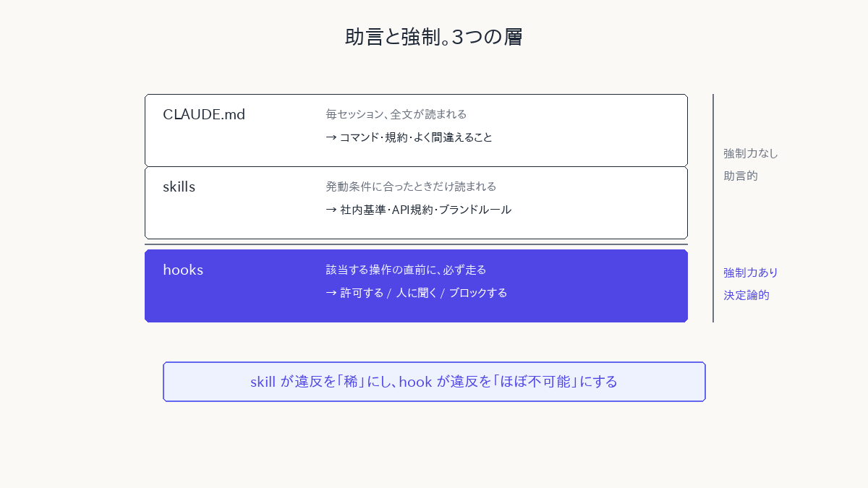Click the 助言的 label
Viewport: 868px width, 488px height.
(741, 176)
